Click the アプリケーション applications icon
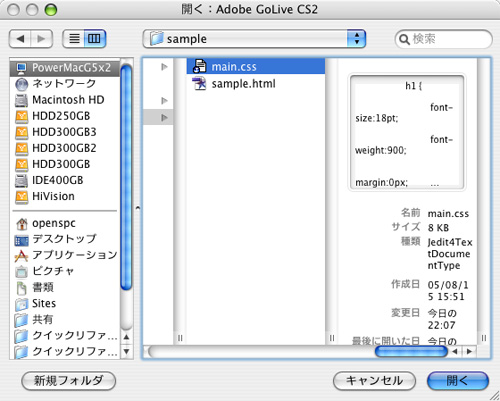Image resolution: width=500 pixels, height=401 pixels. pyautogui.click(x=21, y=256)
